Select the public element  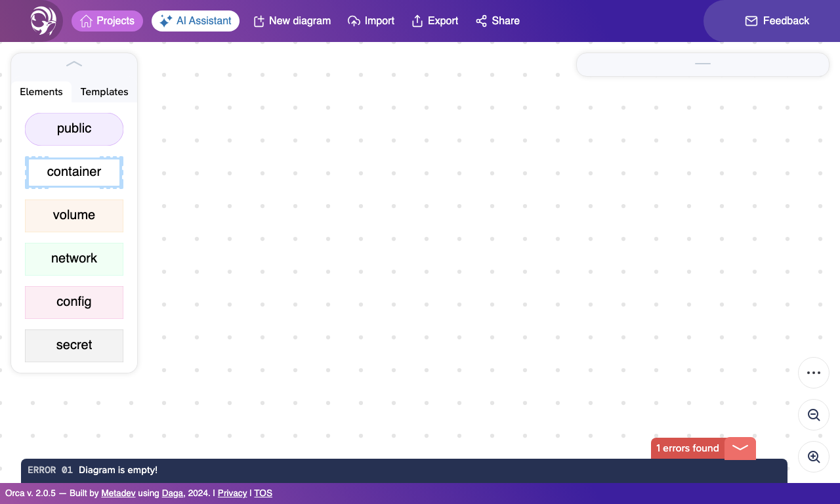point(74,129)
